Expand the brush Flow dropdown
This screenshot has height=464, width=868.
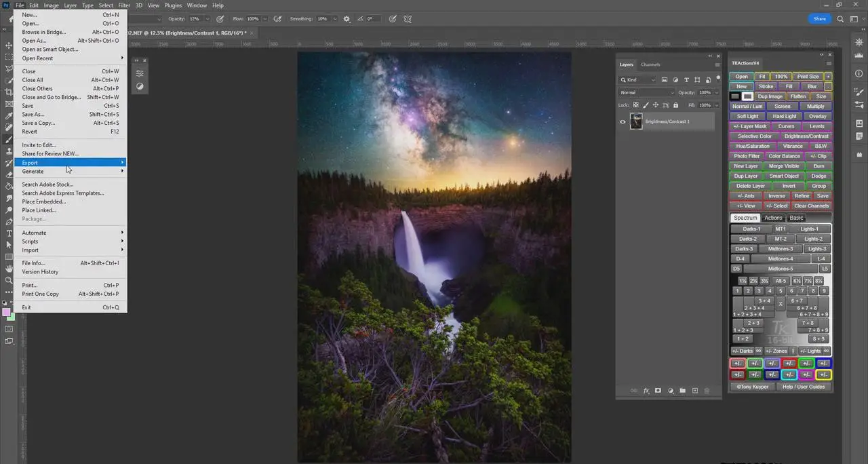coord(264,19)
